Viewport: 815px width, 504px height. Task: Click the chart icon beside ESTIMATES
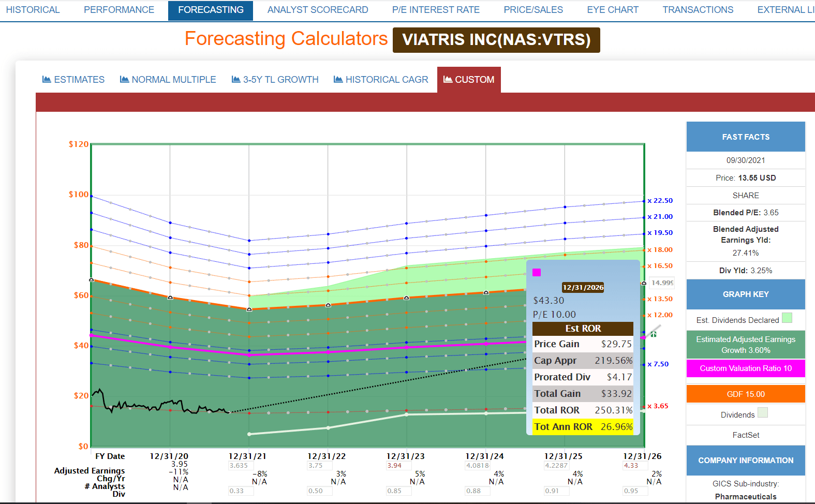(x=47, y=79)
